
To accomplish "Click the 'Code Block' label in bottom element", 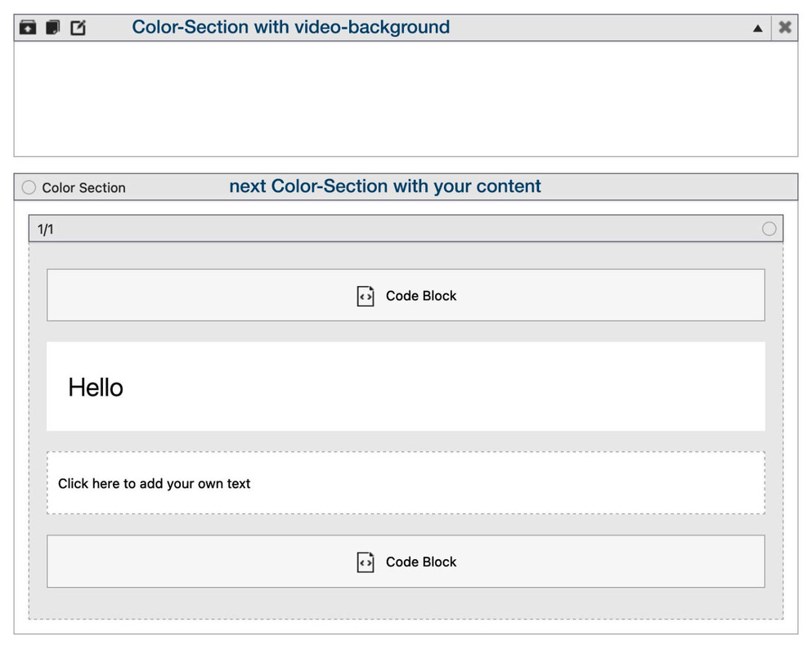I will tap(421, 562).
